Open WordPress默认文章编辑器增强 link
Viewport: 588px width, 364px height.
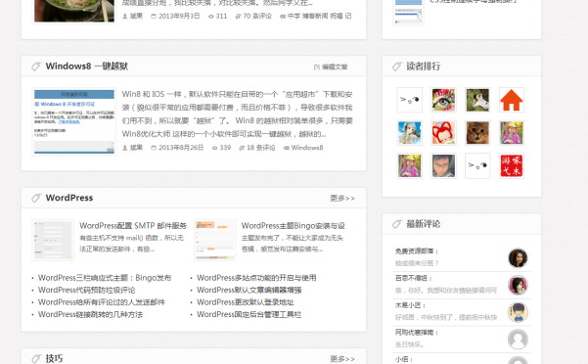point(249,291)
